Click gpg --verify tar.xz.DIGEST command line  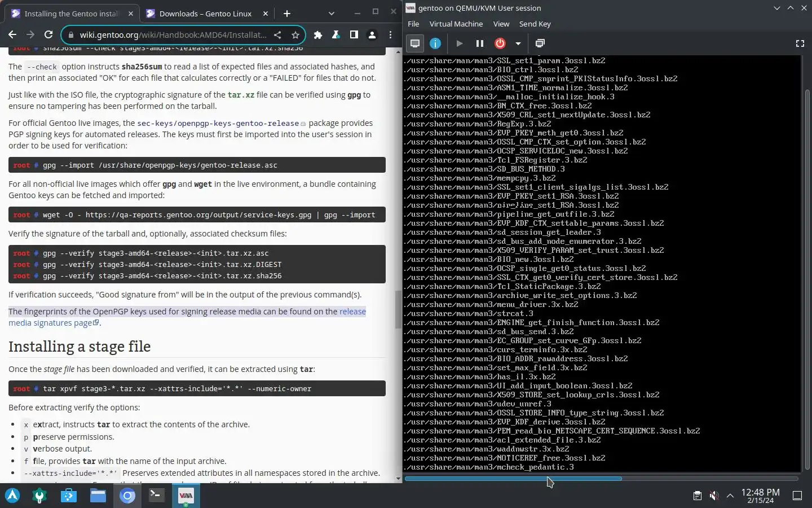(147, 264)
